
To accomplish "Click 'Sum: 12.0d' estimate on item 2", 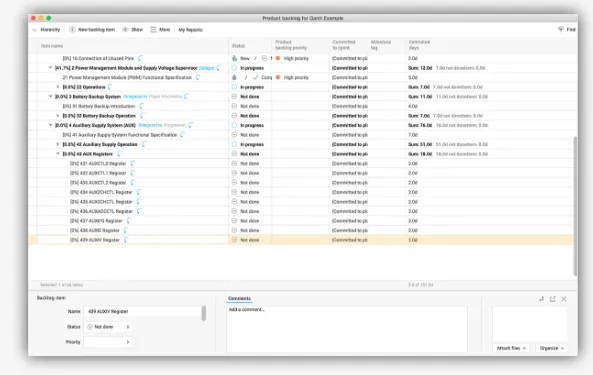I will click(x=420, y=68).
